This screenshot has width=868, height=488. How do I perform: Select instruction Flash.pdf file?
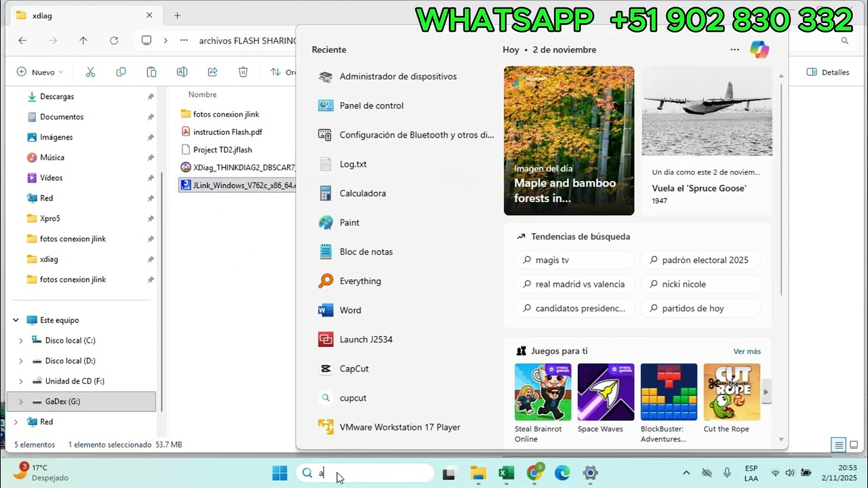point(227,132)
